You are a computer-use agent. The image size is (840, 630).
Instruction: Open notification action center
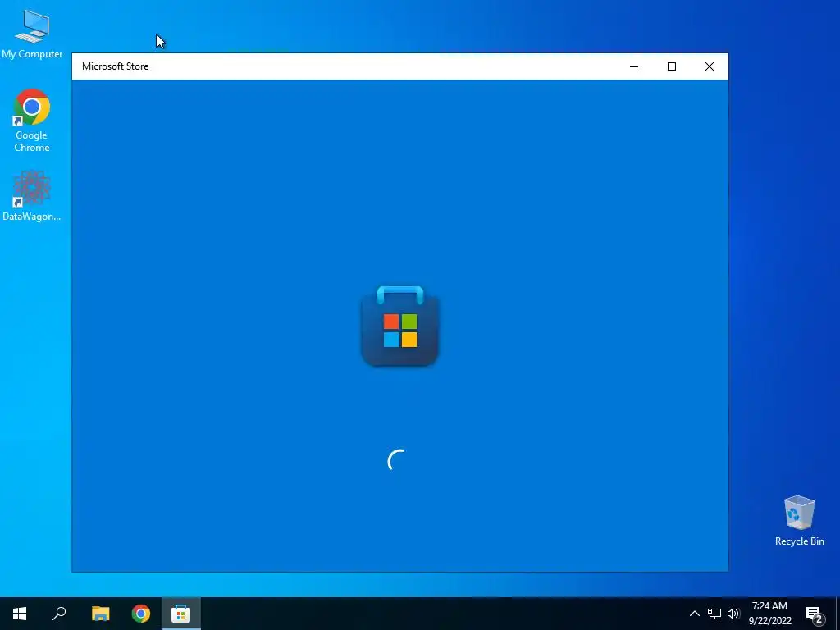coord(815,614)
